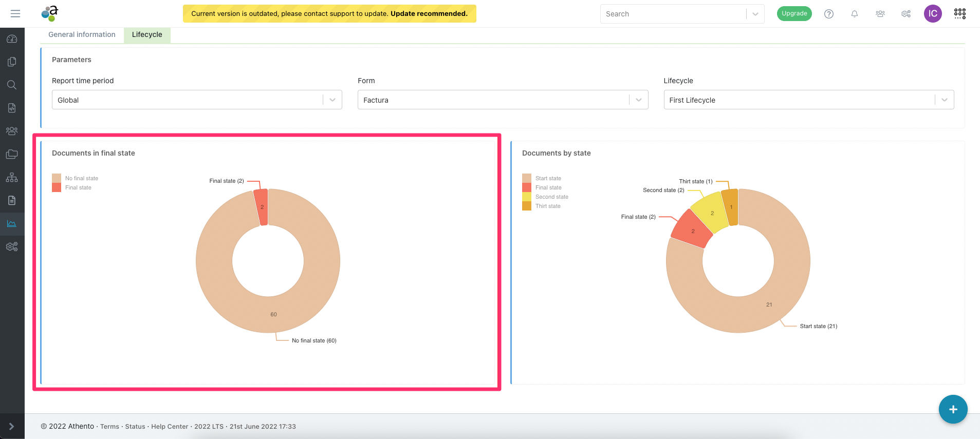This screenshot has width=980, height=439.
Task: Open the analytics chart sidebar icon
Action: tap(12, 223)
